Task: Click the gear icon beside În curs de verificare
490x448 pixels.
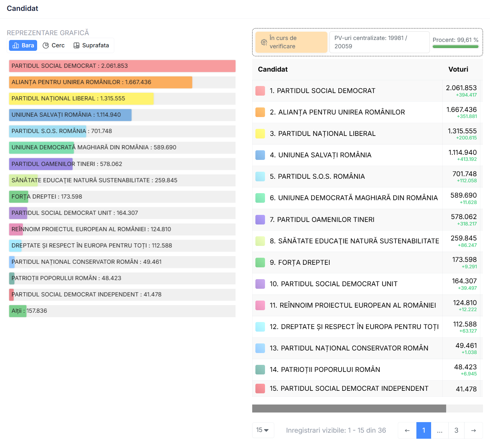Action: click(x=264, y=42)
